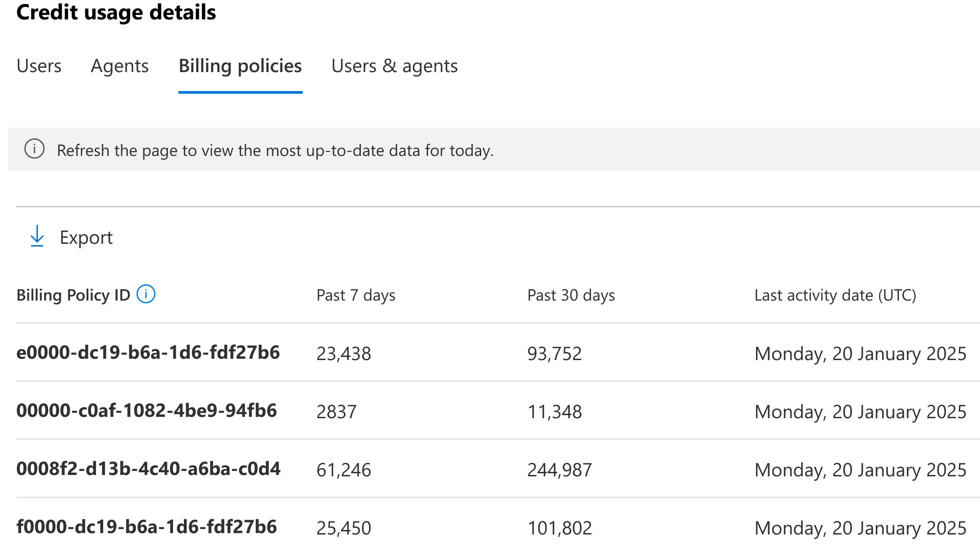Switch to the Users tab
The height and width of the screenshot is (548, 980).
click(39, 66)
